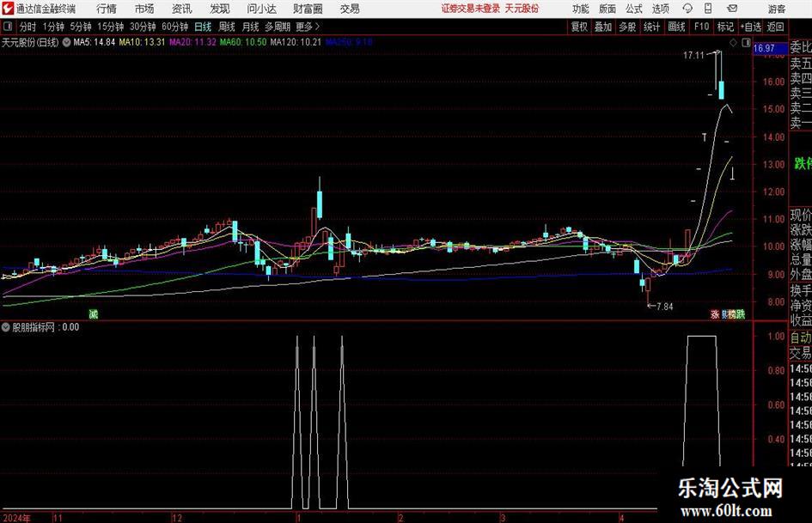The height and width of the screenshot is (523, 812).
Task: Click the 17.11 high price label
Action: point(693,56)
